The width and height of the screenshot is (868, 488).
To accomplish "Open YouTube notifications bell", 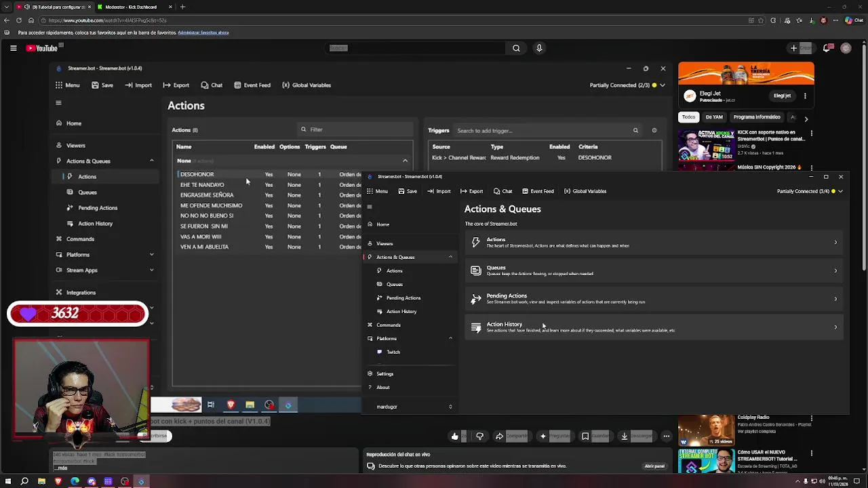I will click(827, 48).
